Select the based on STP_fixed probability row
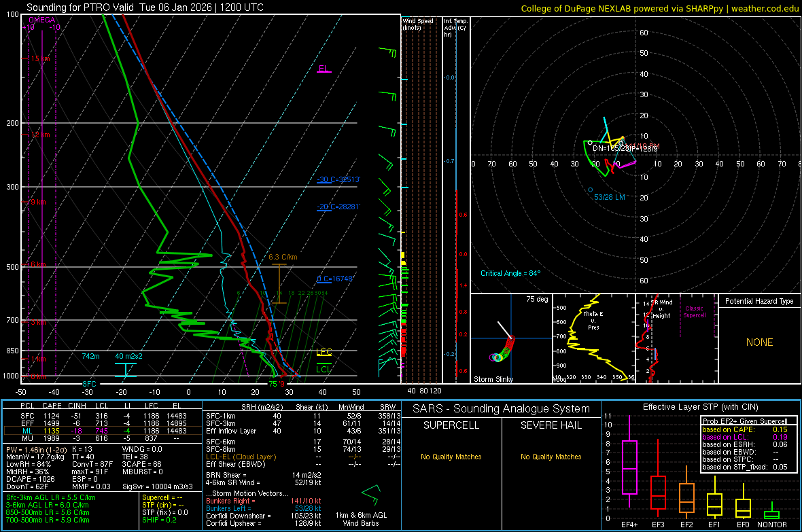 [x=745, y=467]
